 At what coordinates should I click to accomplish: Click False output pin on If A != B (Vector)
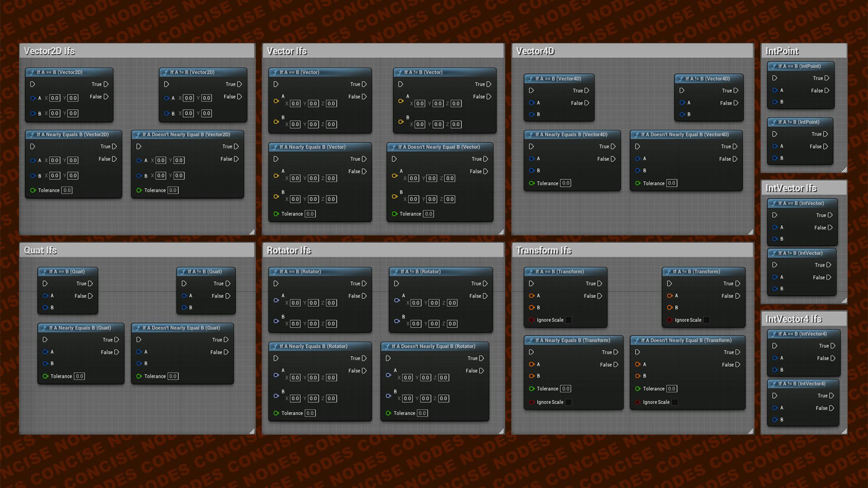point(489,97)
